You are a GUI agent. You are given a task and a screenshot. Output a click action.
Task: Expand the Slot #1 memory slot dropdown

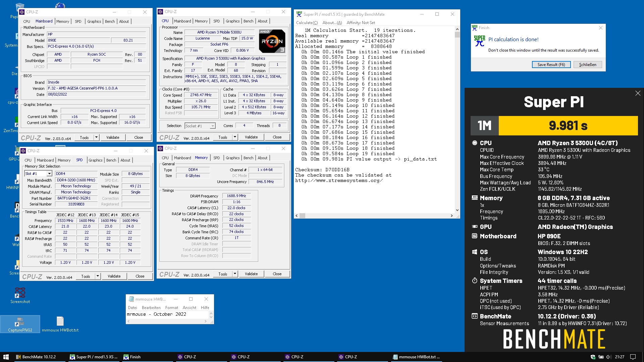tap(49, 174)
